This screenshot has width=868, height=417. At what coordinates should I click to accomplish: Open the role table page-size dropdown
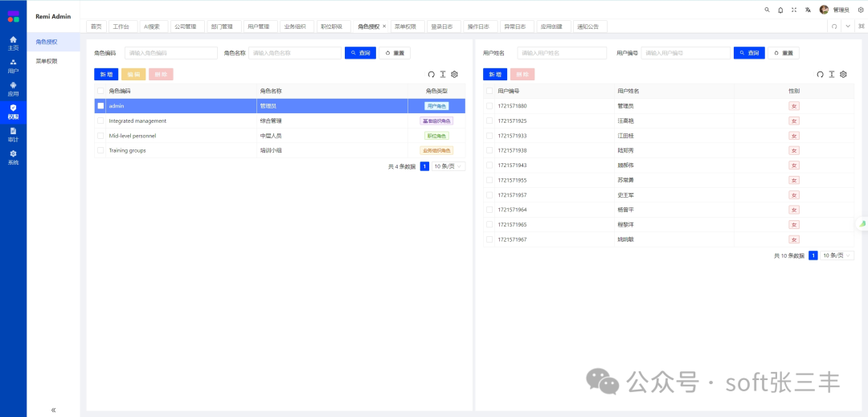[x=448, y=166]
